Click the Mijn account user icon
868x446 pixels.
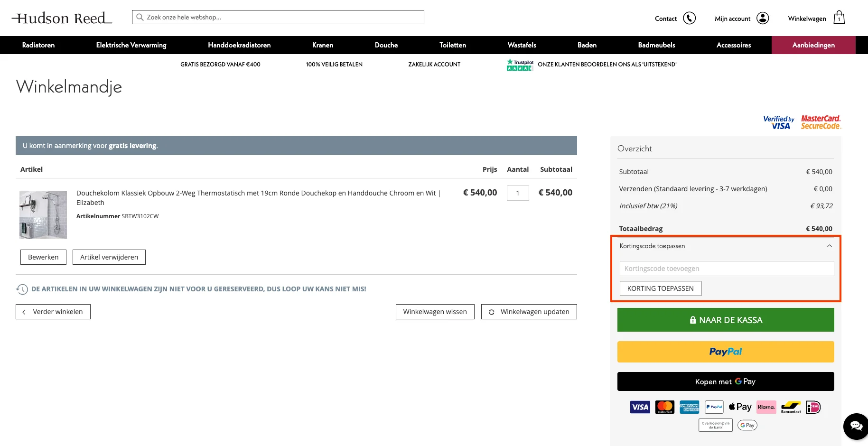coord(763,18)
